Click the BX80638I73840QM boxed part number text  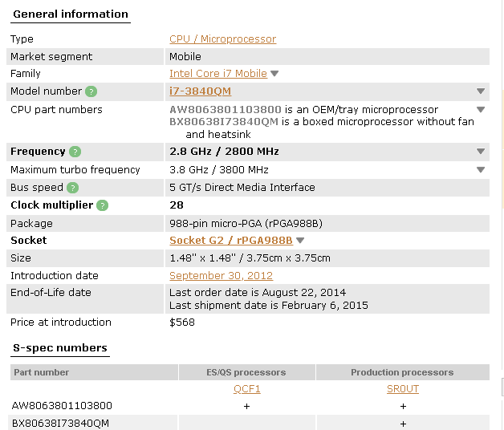click(224, 122)
